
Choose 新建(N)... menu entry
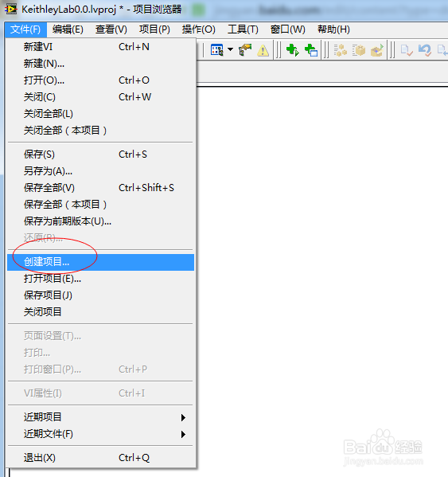[x=100, y=64]
